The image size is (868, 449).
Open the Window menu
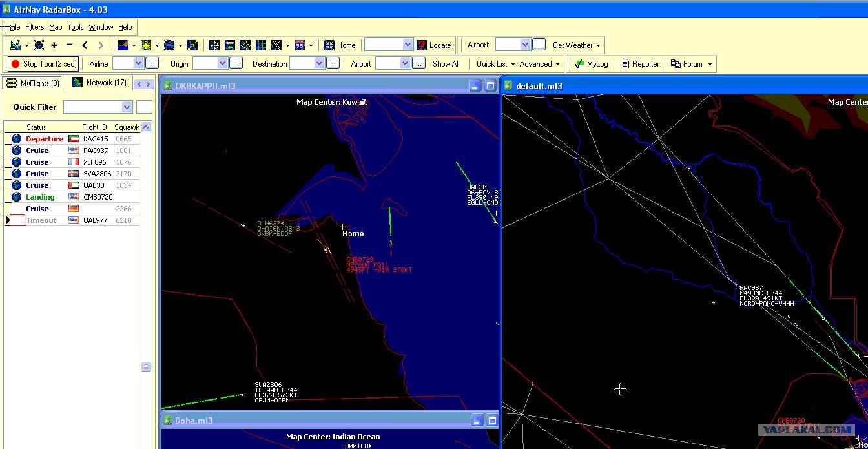point(101,27)
